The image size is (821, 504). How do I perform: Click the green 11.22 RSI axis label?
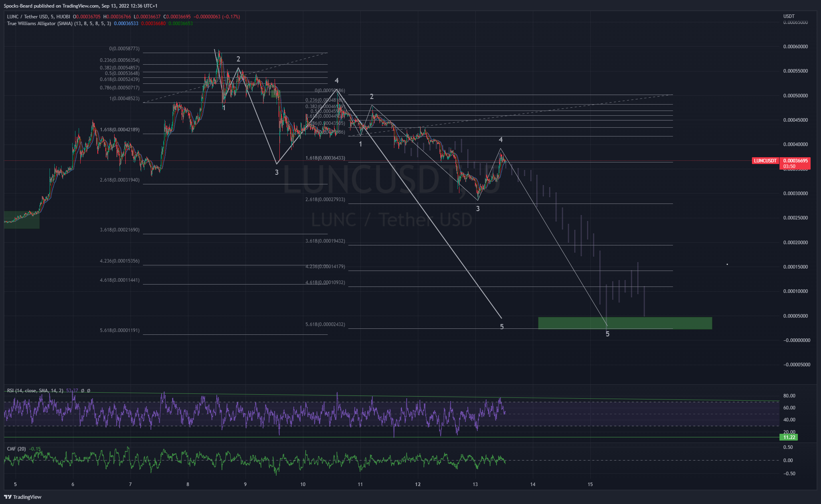point(789,437)
